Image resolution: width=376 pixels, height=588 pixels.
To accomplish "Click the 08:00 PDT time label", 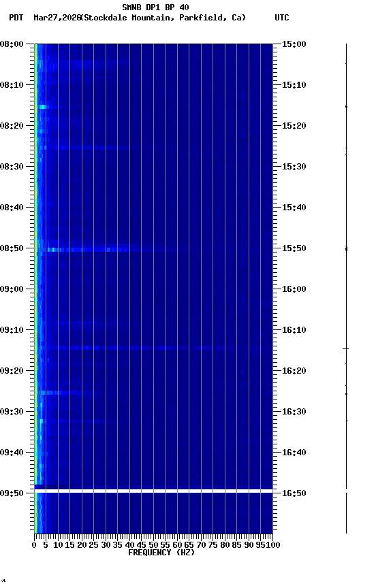I will coord(12,44).
